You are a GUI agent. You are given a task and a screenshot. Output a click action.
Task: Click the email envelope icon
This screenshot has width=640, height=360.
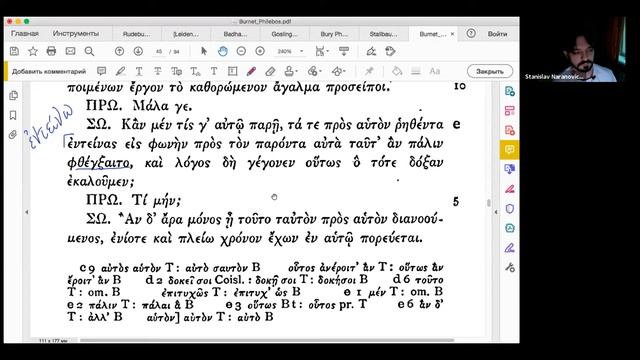(x=70, y=51)
